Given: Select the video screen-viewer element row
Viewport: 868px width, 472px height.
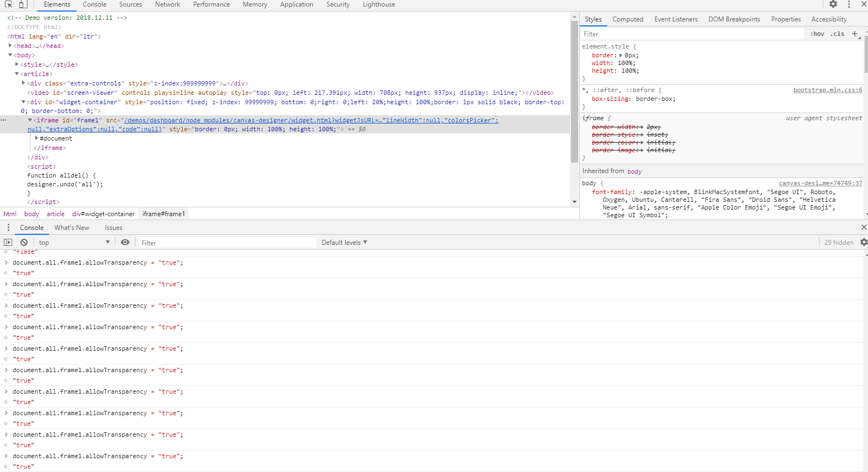Looking at the screenshot, I should pos(290,93).
